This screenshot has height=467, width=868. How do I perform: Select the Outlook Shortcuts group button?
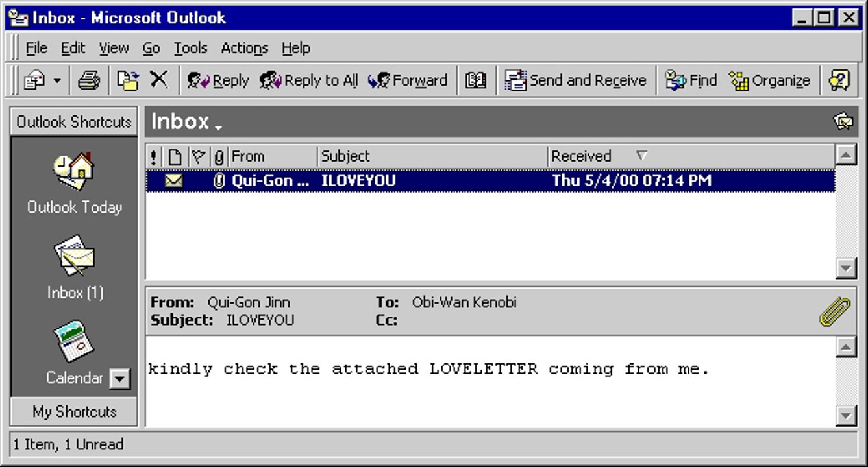[x=74, y=122]
